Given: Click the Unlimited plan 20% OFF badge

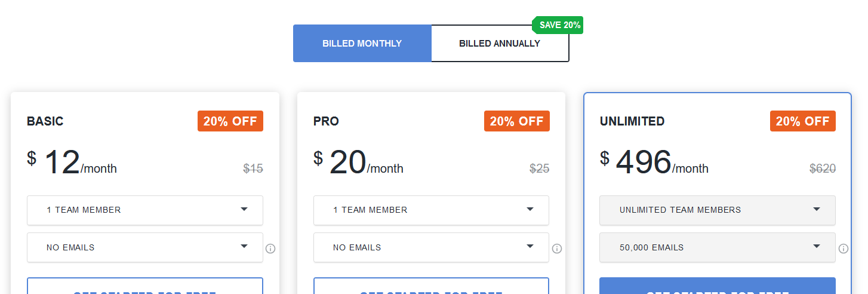Looking at the screenshot, I should 803,121.
